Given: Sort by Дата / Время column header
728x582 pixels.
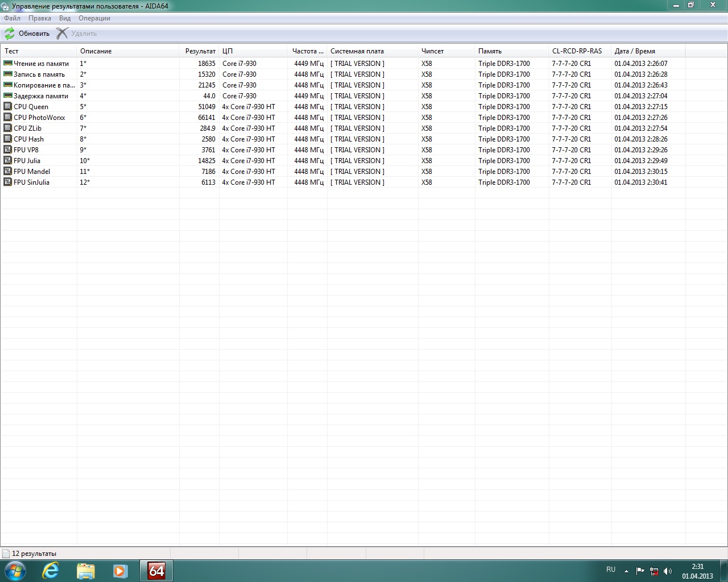Looking at the screenshot, I should [x=648, y=51].
